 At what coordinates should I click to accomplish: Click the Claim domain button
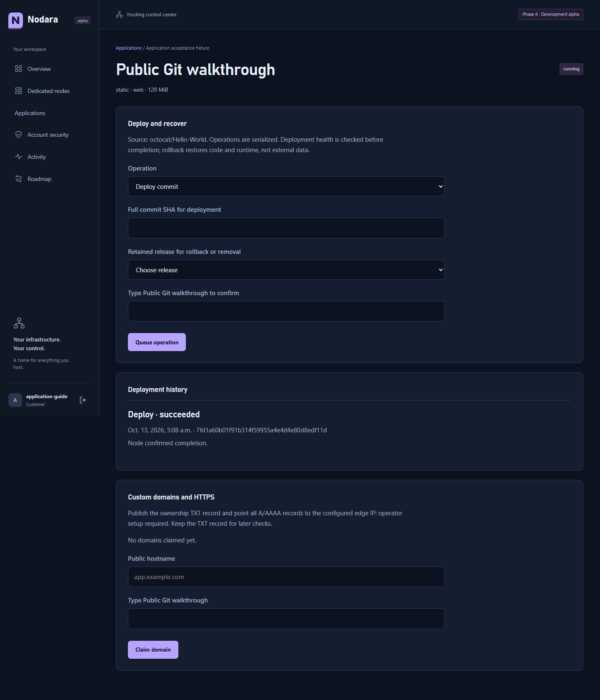153,650
